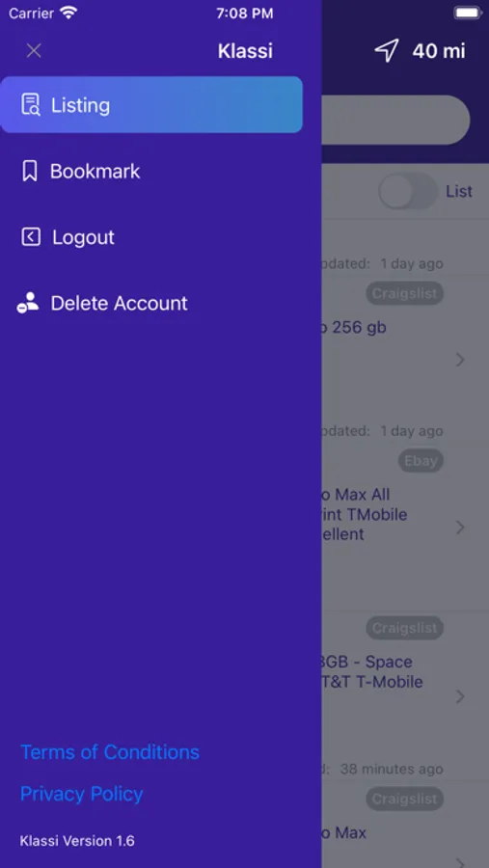The width and height of the screenshot is (489, 868).
Task: Tap the location arrow icon
Action: pyautogui.click(x=387, y=51)
